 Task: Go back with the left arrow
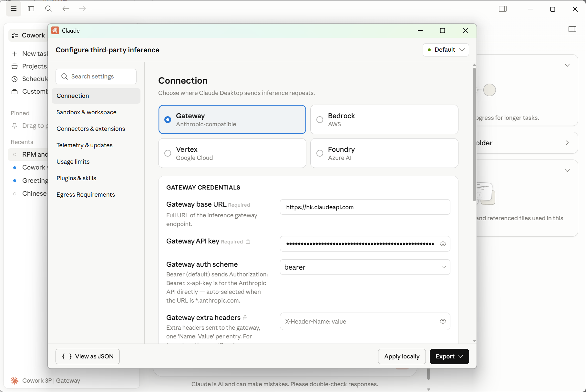tap(66, 9)
